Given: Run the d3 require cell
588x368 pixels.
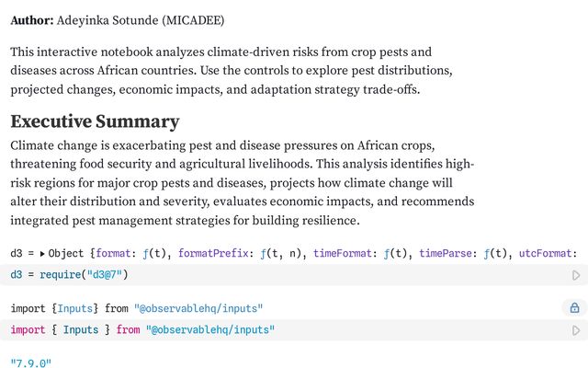Looking at the screenshot, I should click(x=576, y=275).
